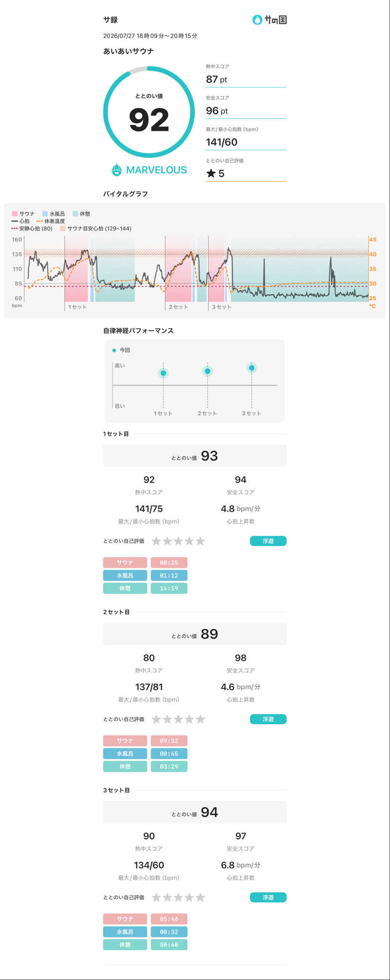
Task: Click the 134/60 heart rate value
Action: (x=149, y=866)
